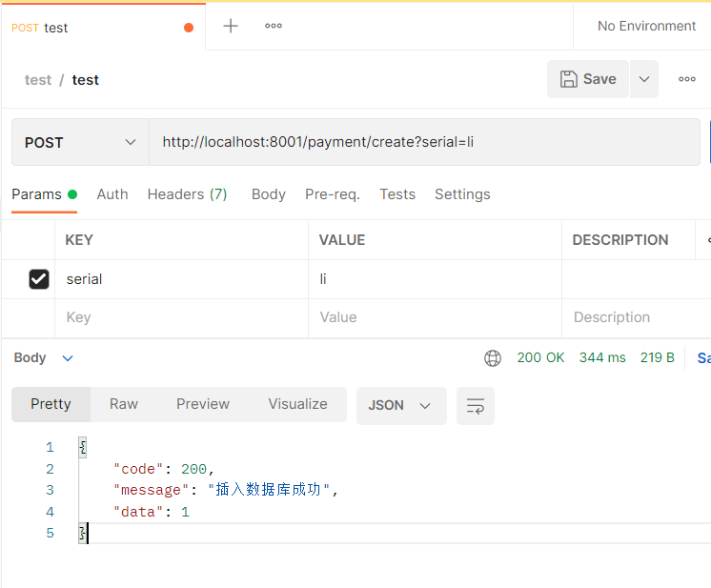Select the POST test request tab

point(103,28)
